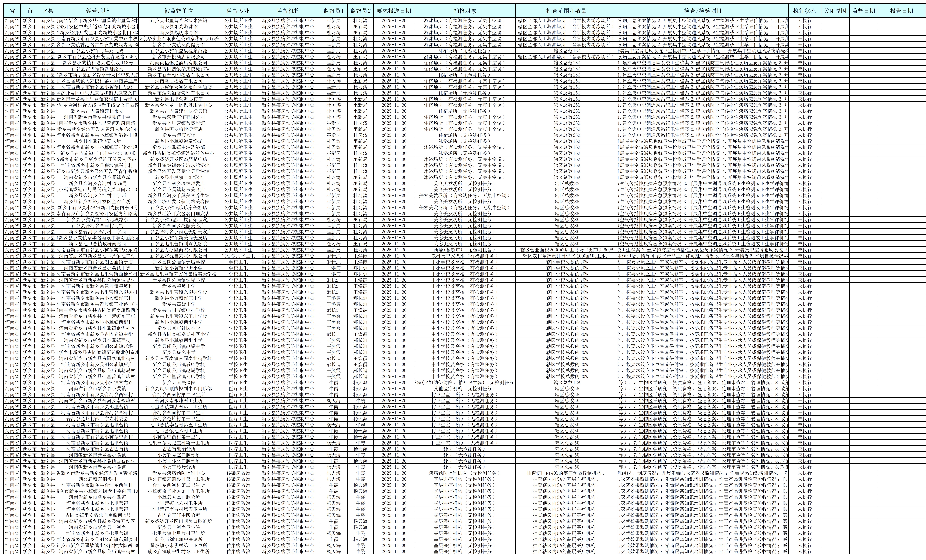The height and width of the screenshot is (560, 926).
Task: Select the 抽查范围和数量 column header
Action: tap(566, 11)
